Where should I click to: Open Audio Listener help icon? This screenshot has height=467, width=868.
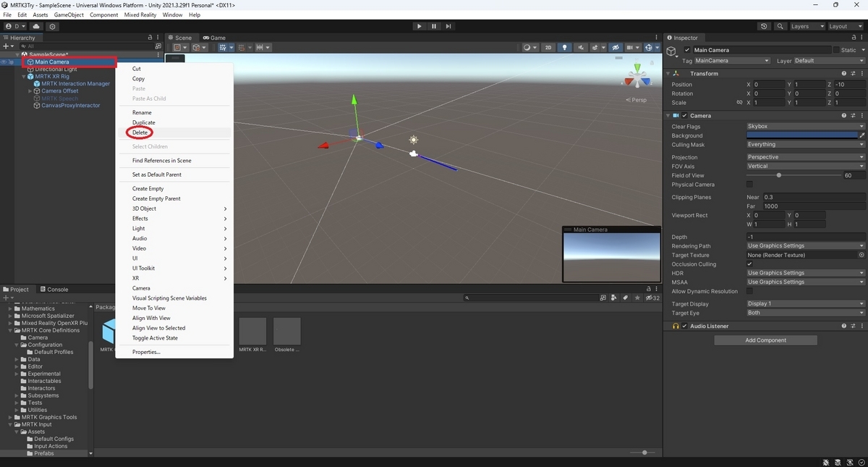pyautogui.click(x=844, y=327)
